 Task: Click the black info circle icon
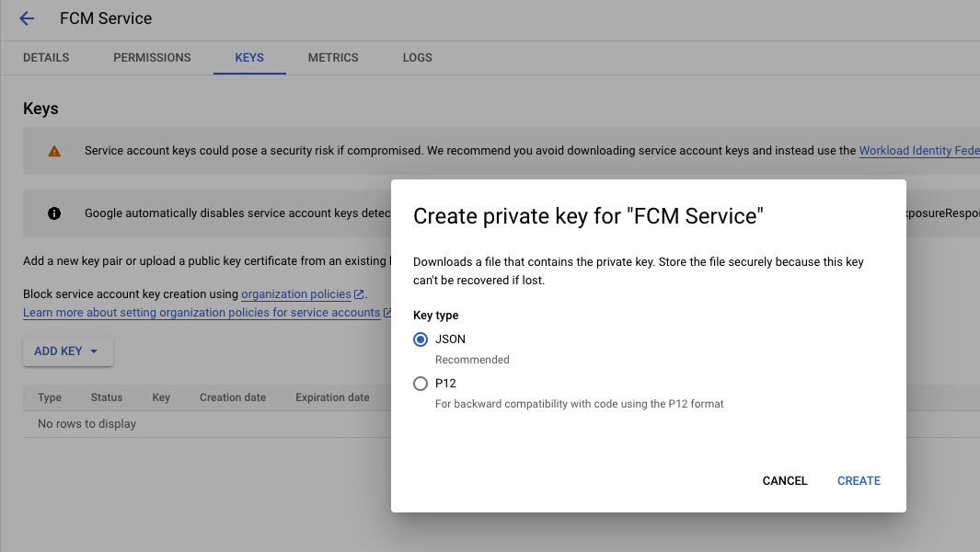54,213
